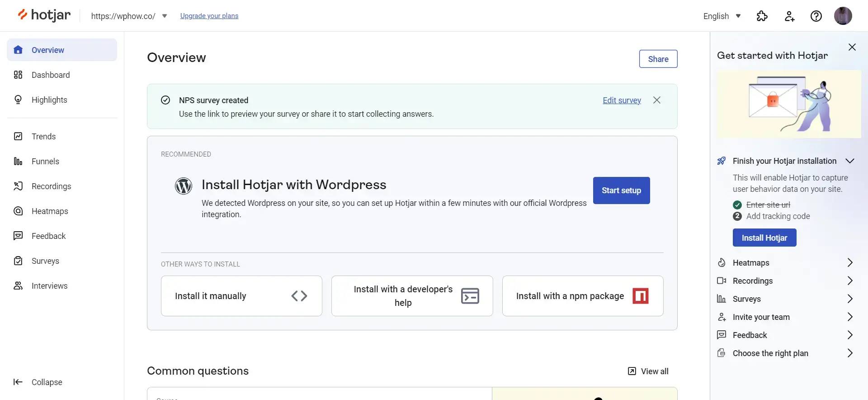The width and height of the screenshot is (868, 400).
Task: Click the Get started with Hotjar heading
Action: tap(772, 55)
